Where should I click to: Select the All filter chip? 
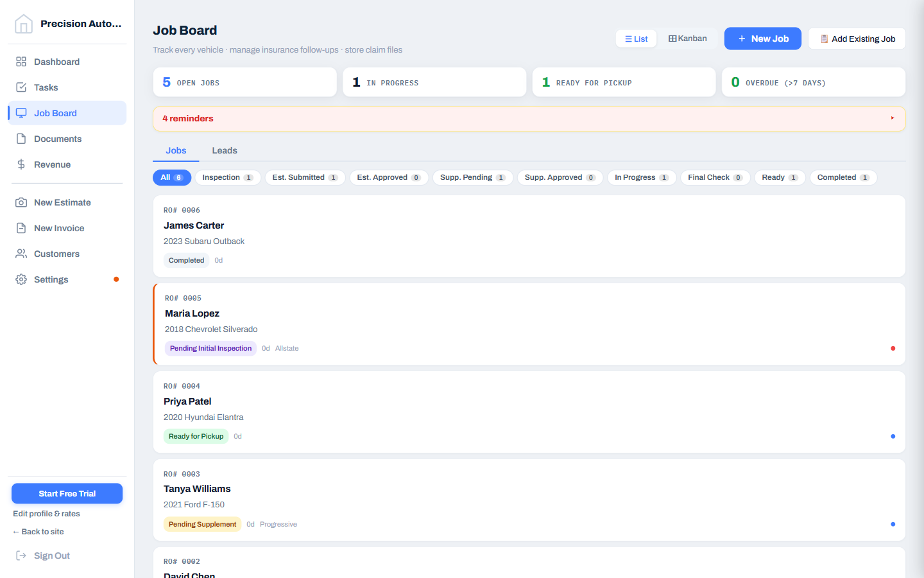[x=172, y=177]
